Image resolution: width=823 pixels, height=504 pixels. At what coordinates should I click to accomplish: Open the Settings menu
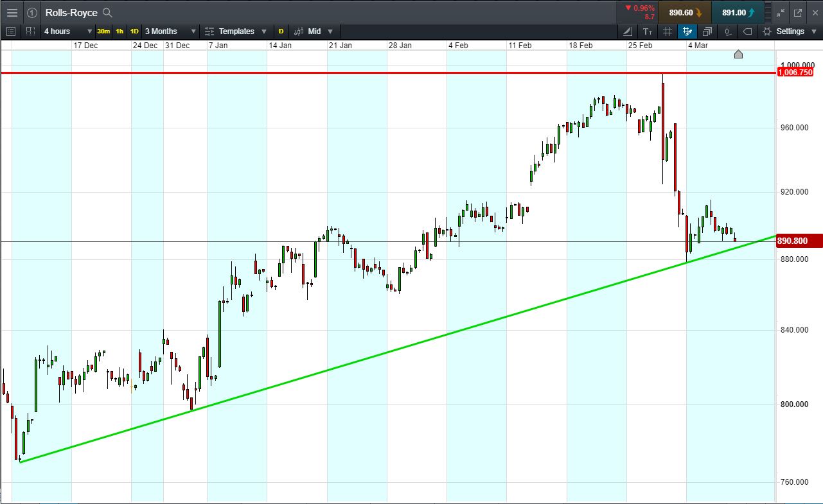coord(790,31)
